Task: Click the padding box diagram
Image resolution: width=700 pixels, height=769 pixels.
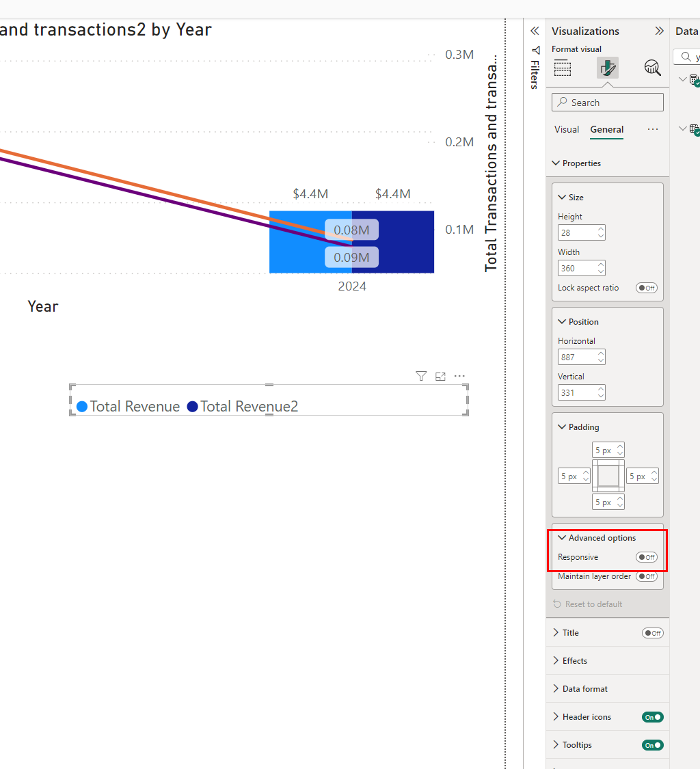Action: coord(608,476)
